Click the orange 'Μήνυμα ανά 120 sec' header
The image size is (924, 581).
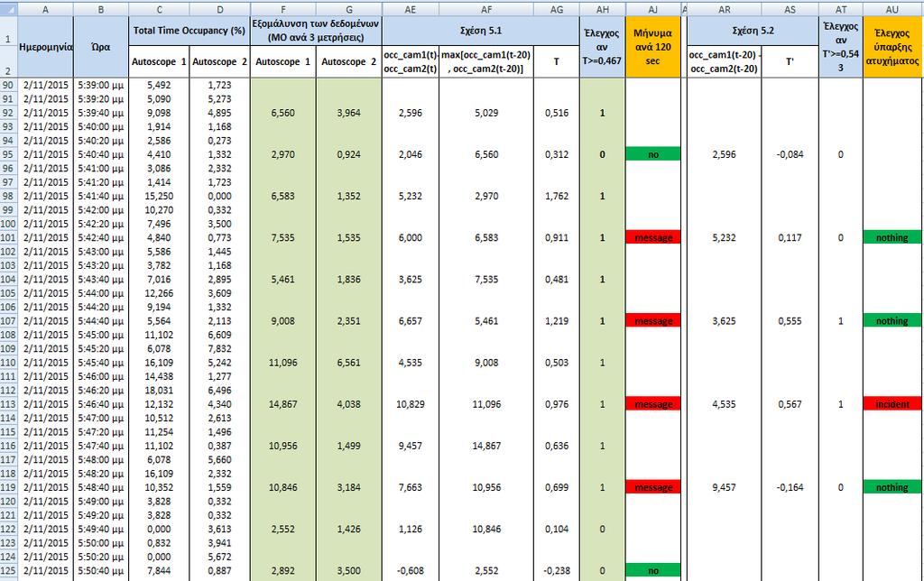coord(653,47)
